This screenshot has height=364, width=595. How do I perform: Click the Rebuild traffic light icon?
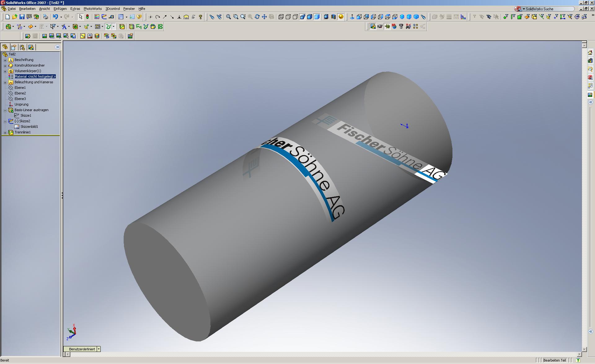tap(88, 17)
